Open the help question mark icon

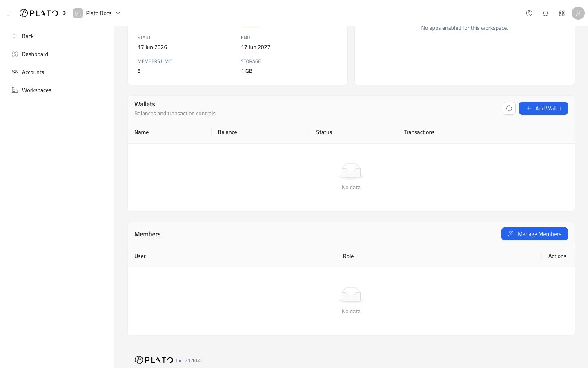point(529,13)
